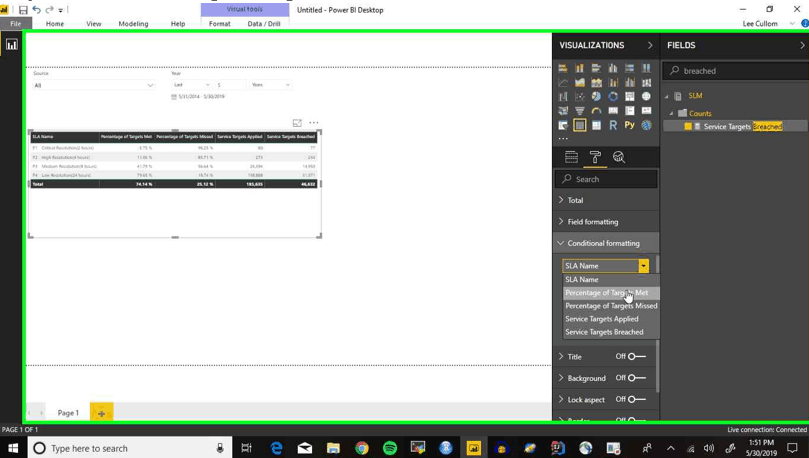Select the Stacked bar chart visual
809x458 pixels.
click(x=563, y=68)
